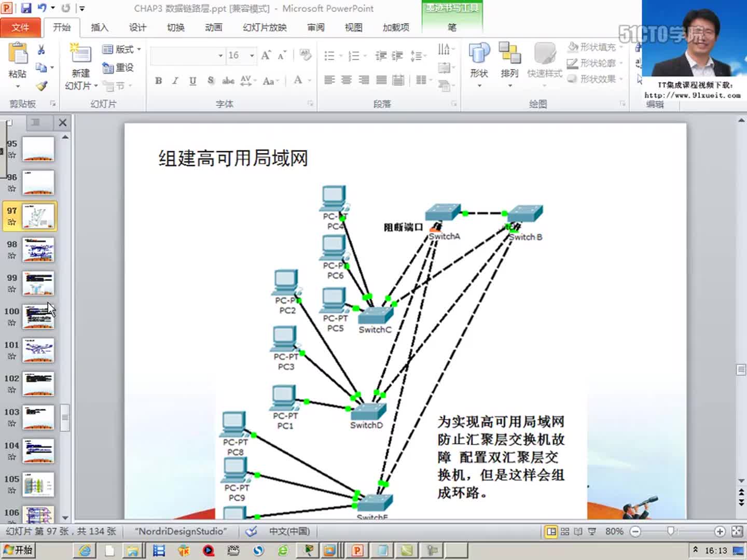This screenshot has height=560, width=747.
Task: Select slide 105 thumbnail
Action: click(38, 484)
